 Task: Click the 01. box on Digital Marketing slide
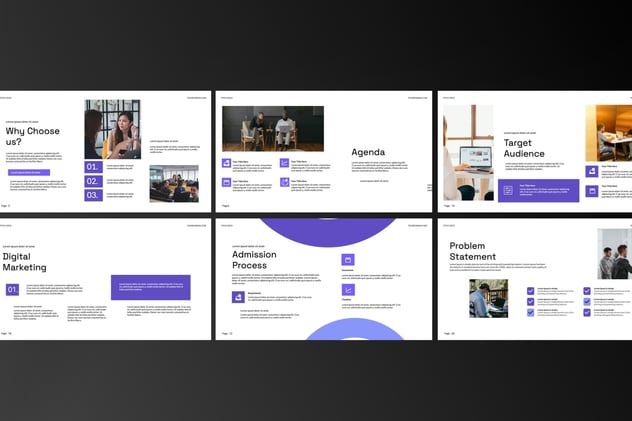pyautogui.click(x=12, y=289)
